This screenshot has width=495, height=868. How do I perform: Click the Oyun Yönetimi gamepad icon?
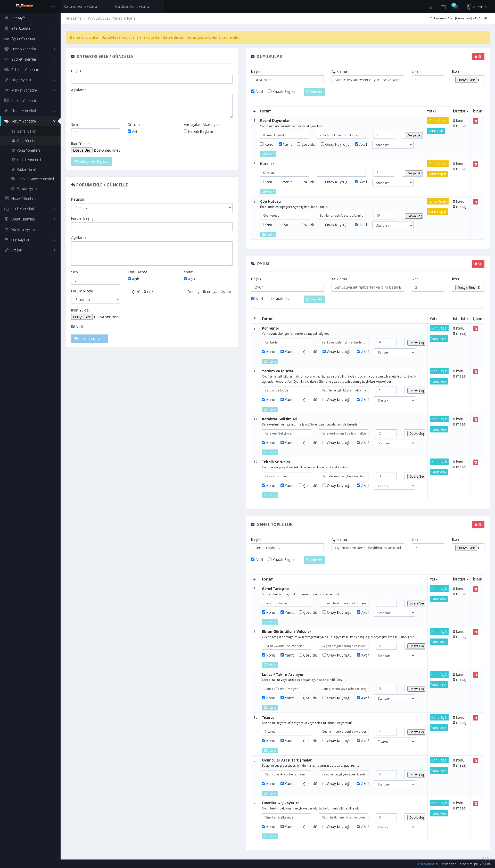(x=6, y=39)
